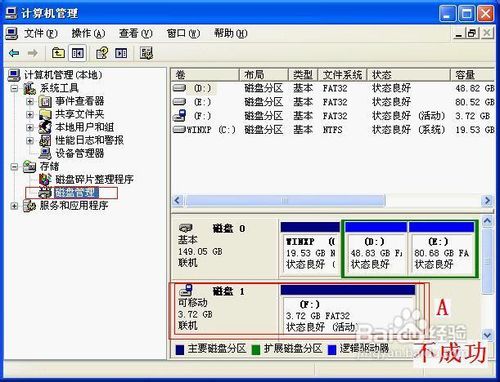Sort by the 布局 column header
The height and width of the screenshot is (382, 500).
coord(264,75)
